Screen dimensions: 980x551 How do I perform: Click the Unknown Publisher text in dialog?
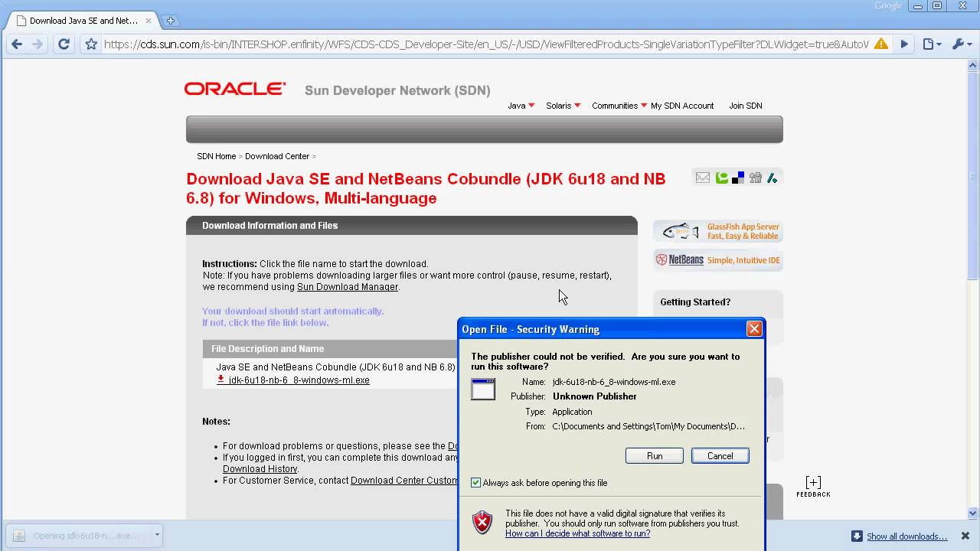pyautogui.click(x=594, y=396)
